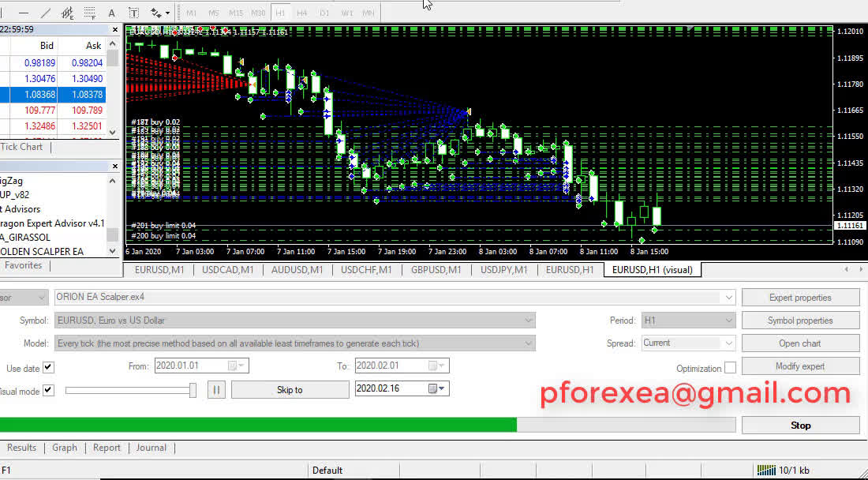Screen dimensions: 868x480
Task: Open the Spread dropdown
Action: tap(728, 343)
